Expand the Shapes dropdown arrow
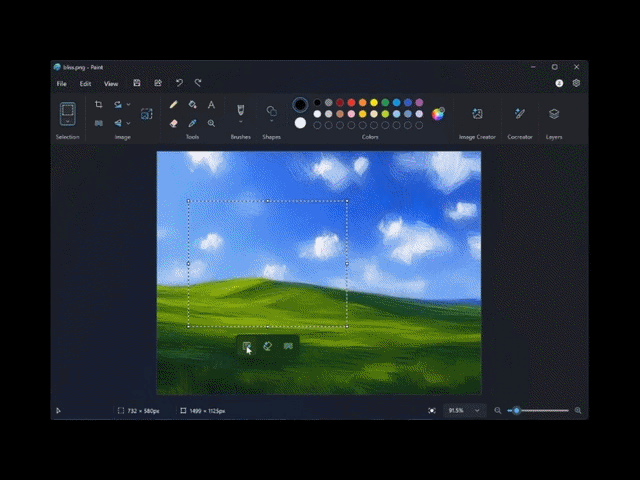This screenshot has height=480, width=640. coord(271,122)
